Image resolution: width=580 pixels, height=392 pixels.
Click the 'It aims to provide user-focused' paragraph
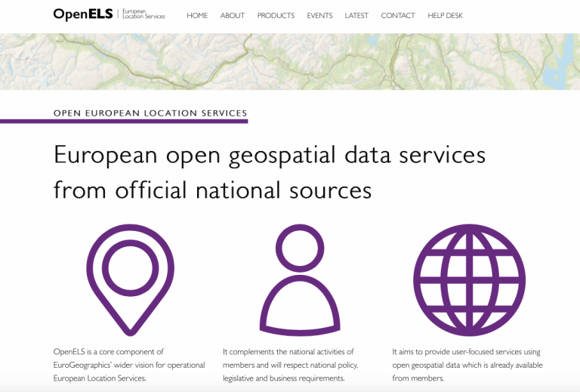[467, 365]
